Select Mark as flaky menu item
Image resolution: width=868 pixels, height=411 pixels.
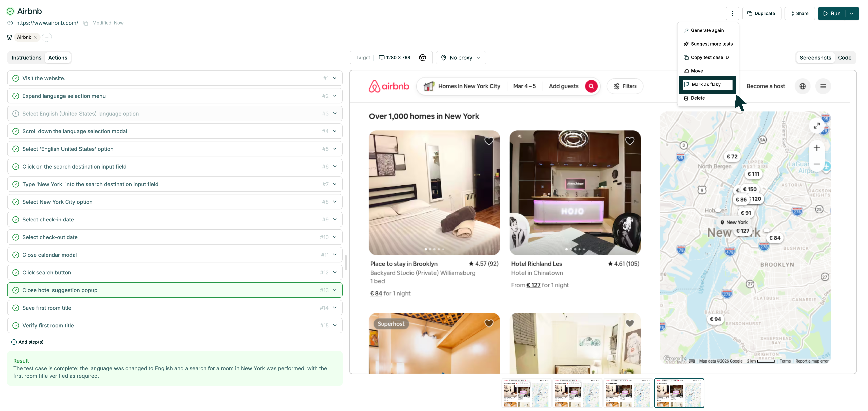coord(706,85)
